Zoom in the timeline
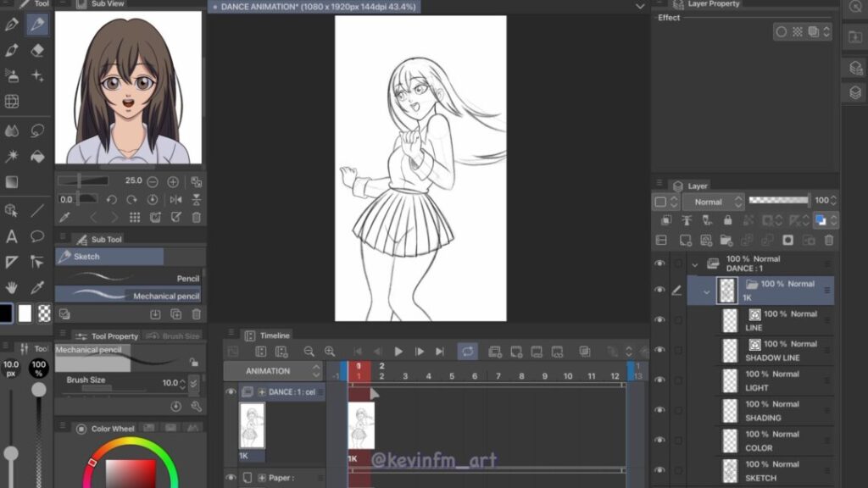The image size is (868, 488). pyautogui.click(x=330, y=352)
